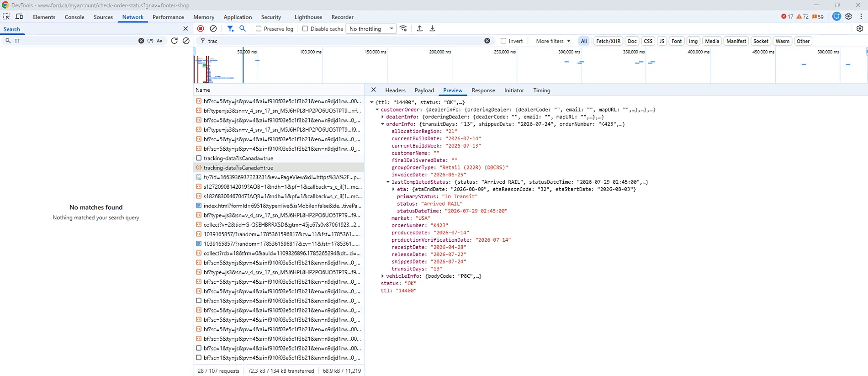This screenshot has width=868, height=376.
Task: Toggle device toolbar icon
Action: click(x=19, y=16)
